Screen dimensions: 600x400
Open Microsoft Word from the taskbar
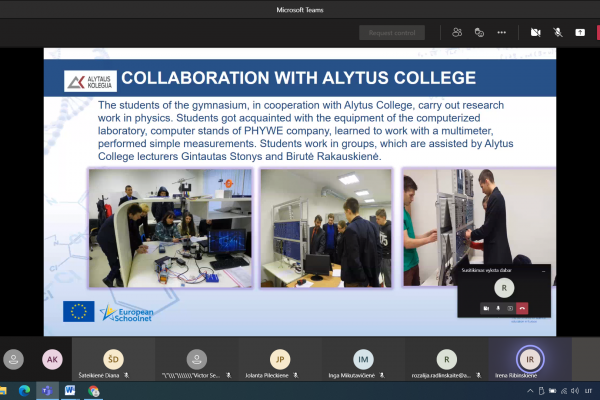[70, 391]
